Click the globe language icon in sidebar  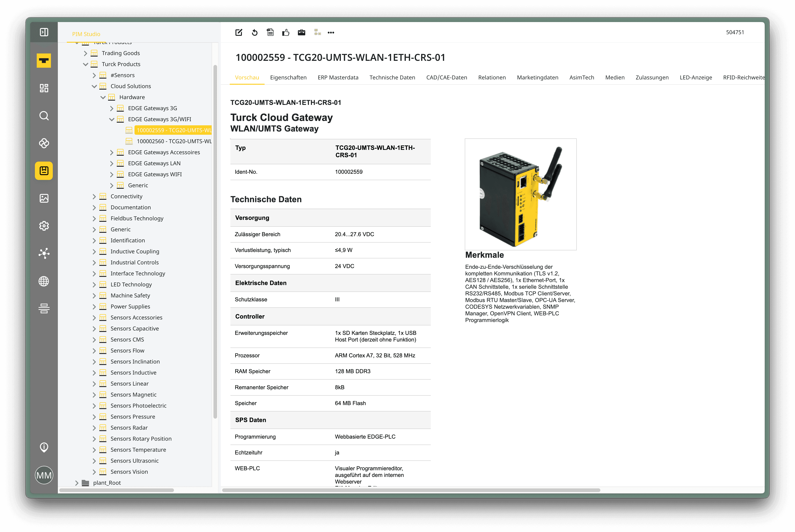click(44, 281)
